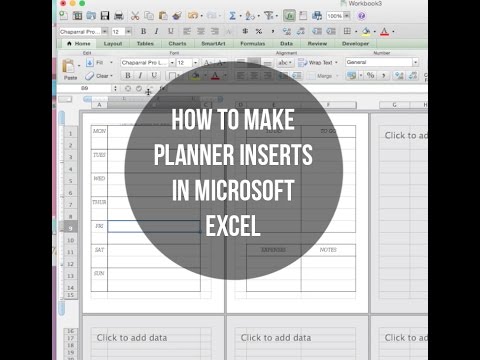
Task: Click the ribbon Percent Style button
Action: point(370,75)
